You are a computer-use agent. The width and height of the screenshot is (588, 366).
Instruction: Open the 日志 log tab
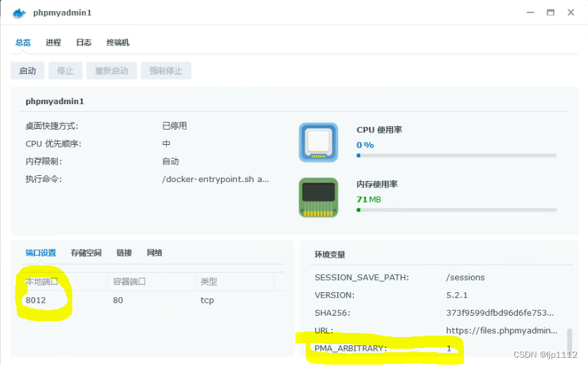point(83,43)
